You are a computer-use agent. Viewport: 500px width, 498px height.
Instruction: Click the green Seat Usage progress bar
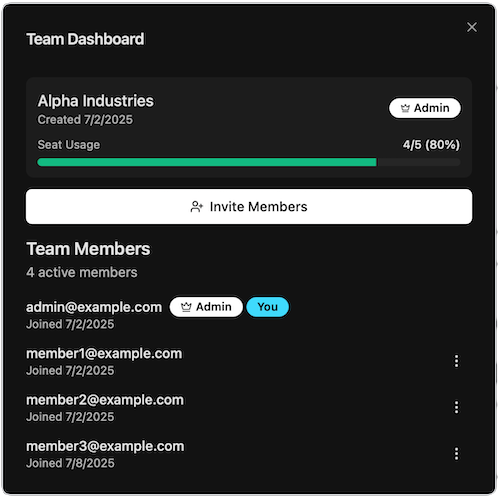(x=249, y=162)
